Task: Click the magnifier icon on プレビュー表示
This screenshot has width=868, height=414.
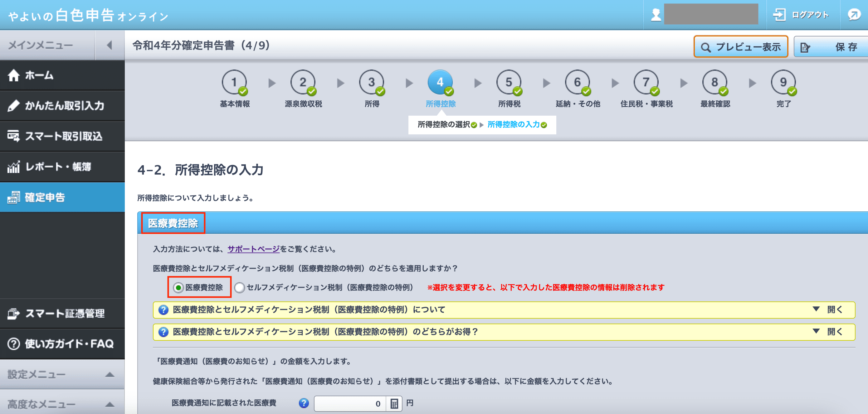Action: 705,47
